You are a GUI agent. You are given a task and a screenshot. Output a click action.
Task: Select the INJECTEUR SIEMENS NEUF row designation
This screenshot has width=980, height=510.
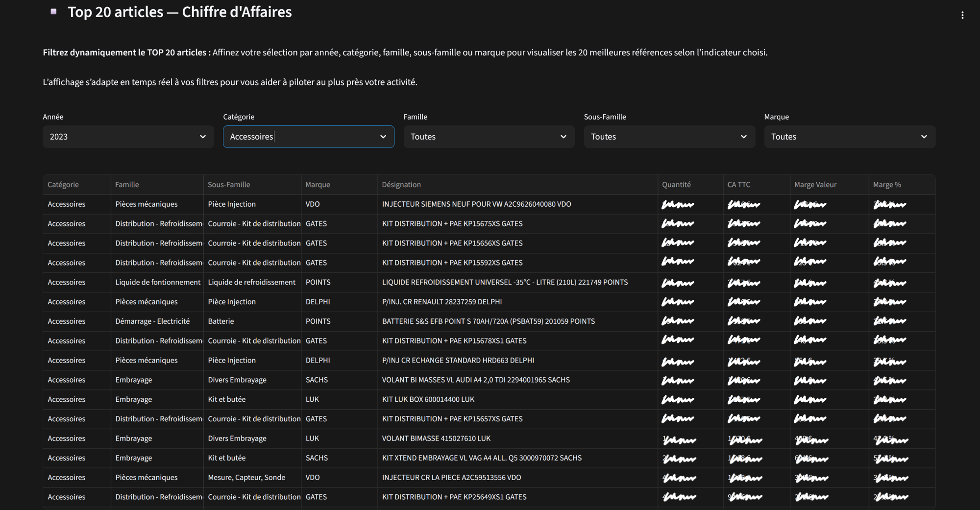tap(476, 204)
